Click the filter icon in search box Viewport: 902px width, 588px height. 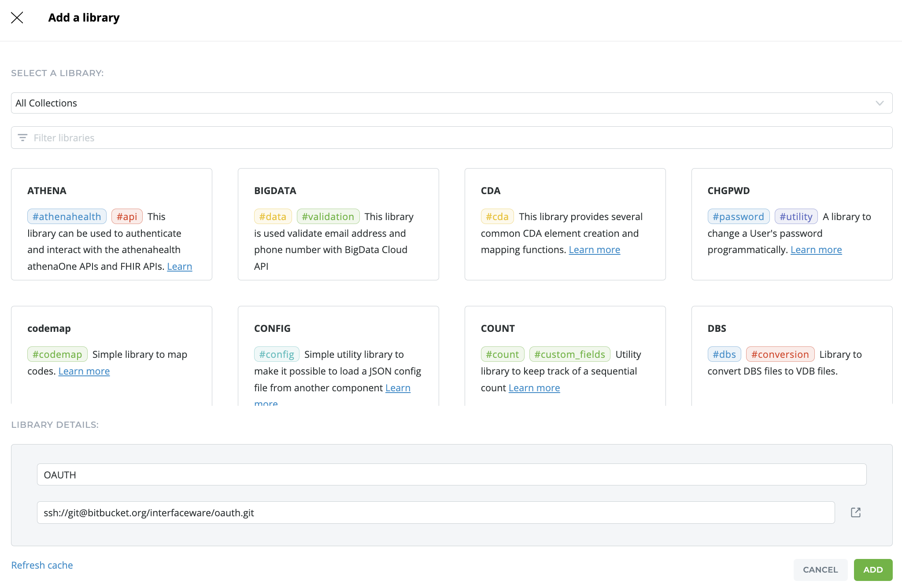(22, 138)
